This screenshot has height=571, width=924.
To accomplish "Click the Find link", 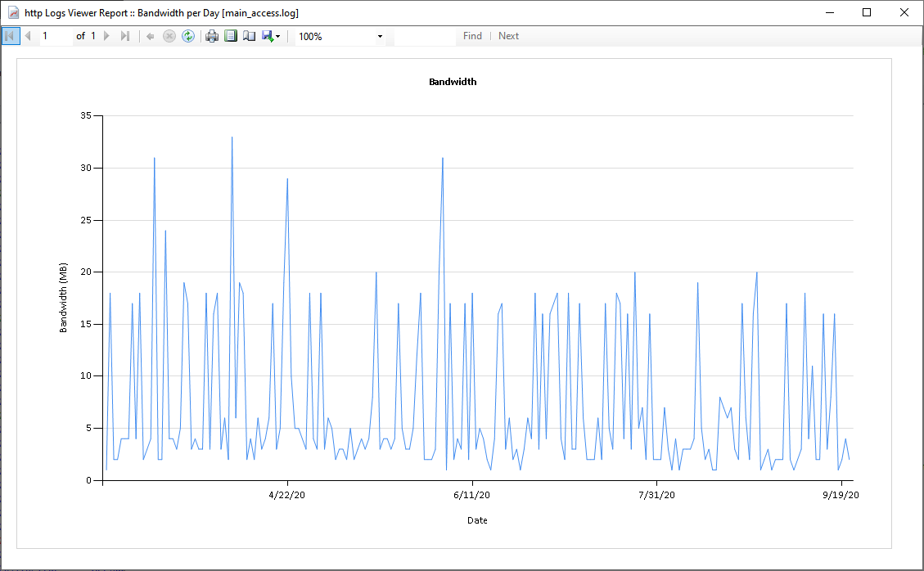I will coord(472,36).
